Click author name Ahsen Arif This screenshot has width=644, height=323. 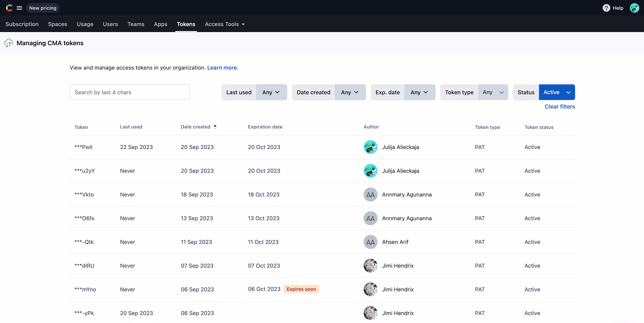click(x=395, y=242)
